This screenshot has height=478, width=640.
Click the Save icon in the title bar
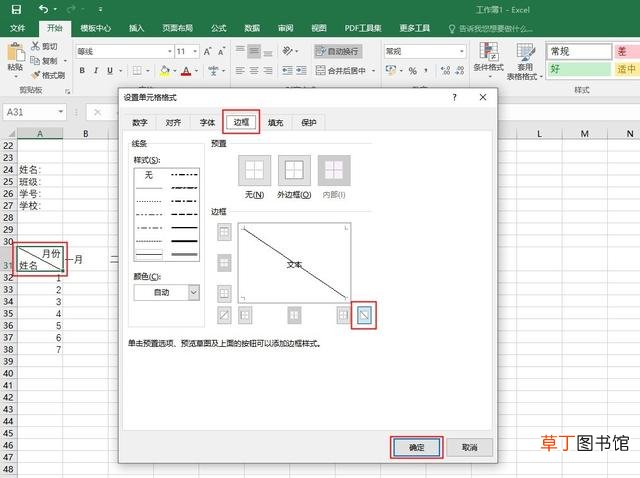click(x=16, y=9)
